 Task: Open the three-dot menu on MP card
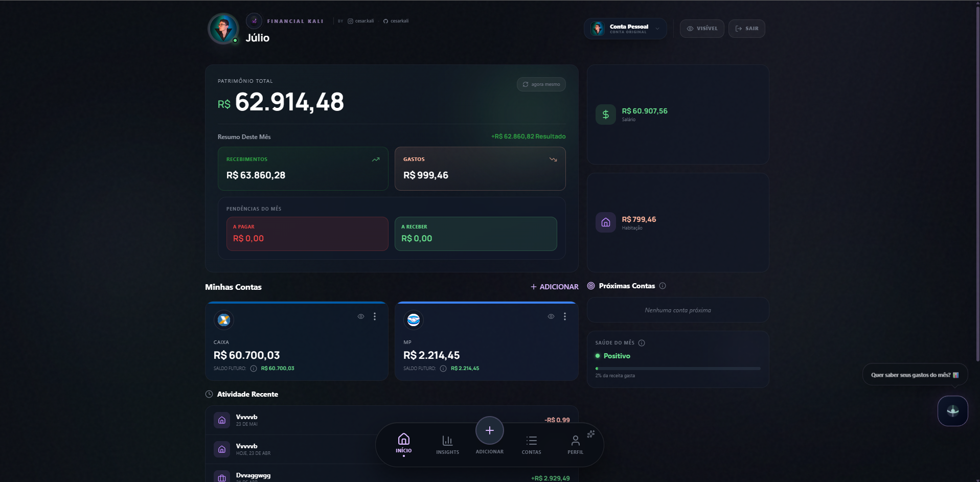point(565,316)
